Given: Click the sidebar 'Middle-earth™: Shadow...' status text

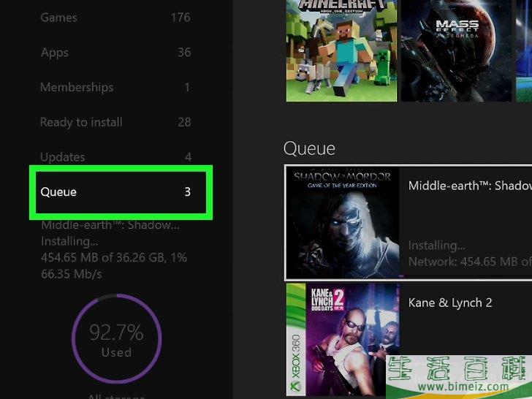Looking at the screenshot, I should pyautogui.click(x=110, y=225).
